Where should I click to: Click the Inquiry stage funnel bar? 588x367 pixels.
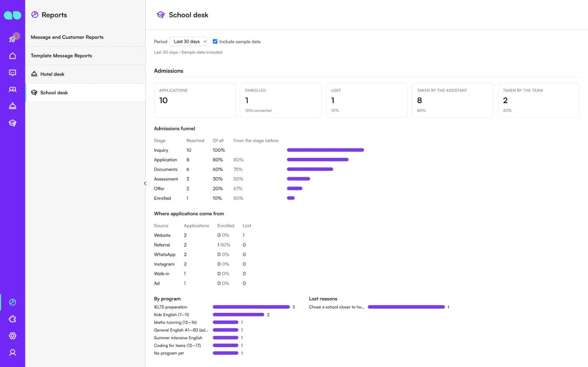[326, 150]
